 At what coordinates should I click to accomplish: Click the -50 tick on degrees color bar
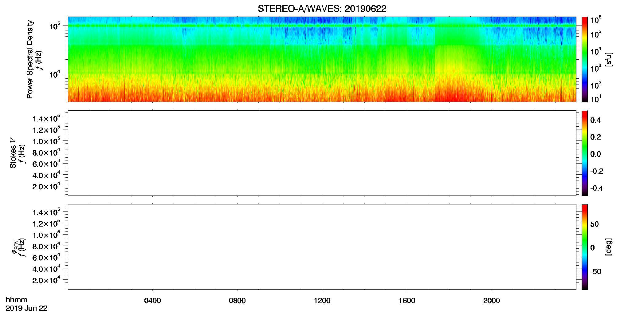point(596,271)
